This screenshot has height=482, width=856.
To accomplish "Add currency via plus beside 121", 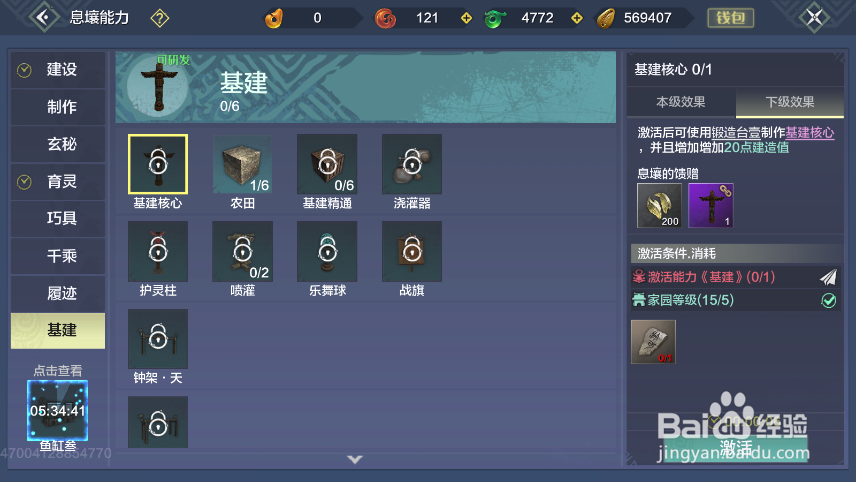I will click(x=466, y=18).
